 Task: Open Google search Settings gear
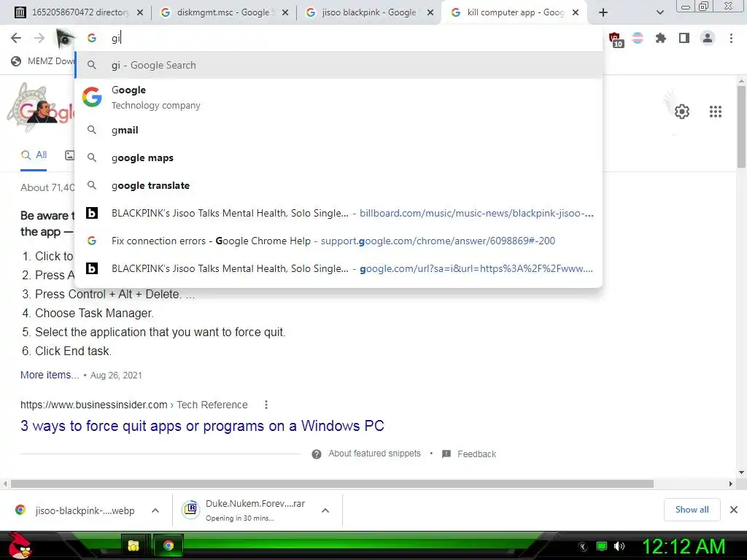pyautogui.click(x=682, y=112)
